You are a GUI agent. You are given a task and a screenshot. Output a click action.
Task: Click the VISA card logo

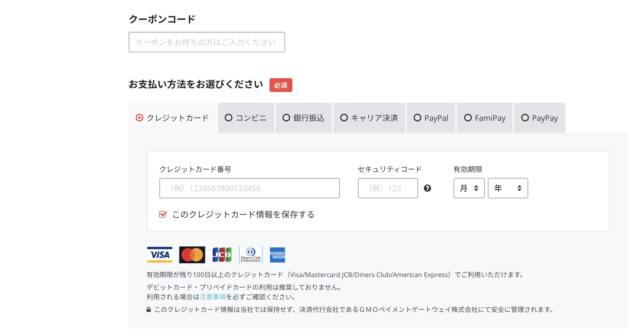click(x=159, y=255)
